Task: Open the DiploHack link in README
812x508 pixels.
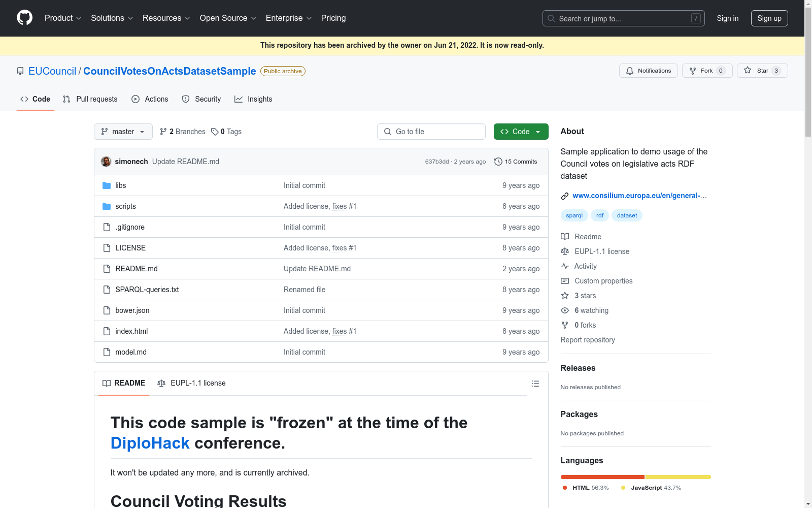Action: (x=150, y=443)
